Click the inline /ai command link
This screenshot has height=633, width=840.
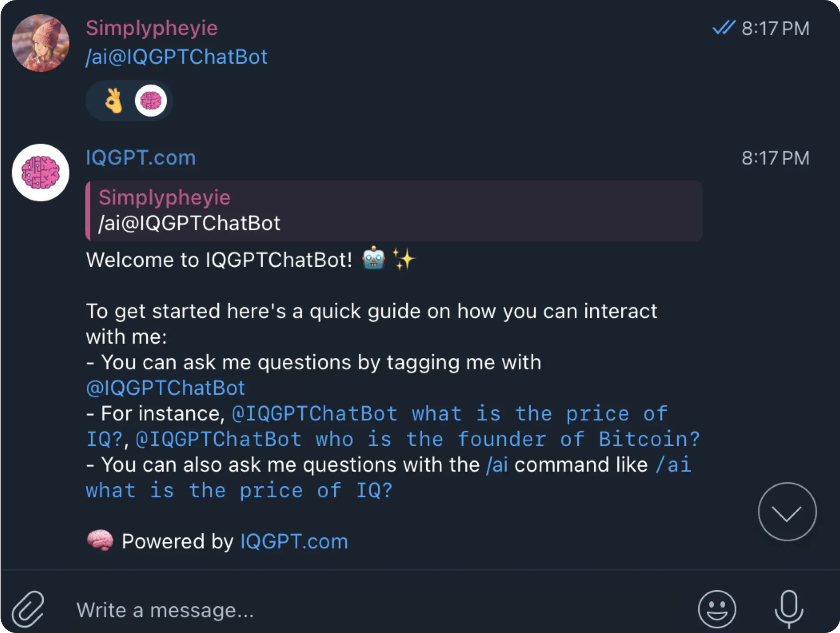coord(497,465)
